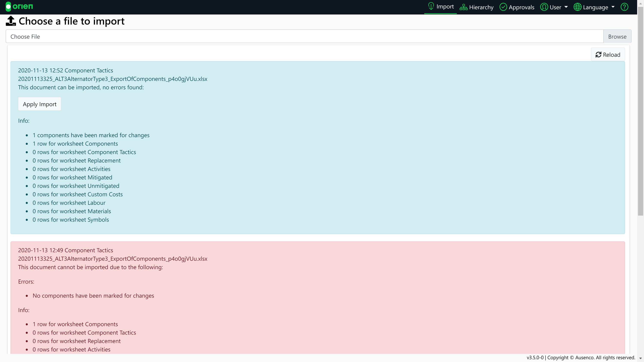The height and width of the screenshot is (362, 644).
Task: Expand the Language dropdown caret
Action: point(613,7)
